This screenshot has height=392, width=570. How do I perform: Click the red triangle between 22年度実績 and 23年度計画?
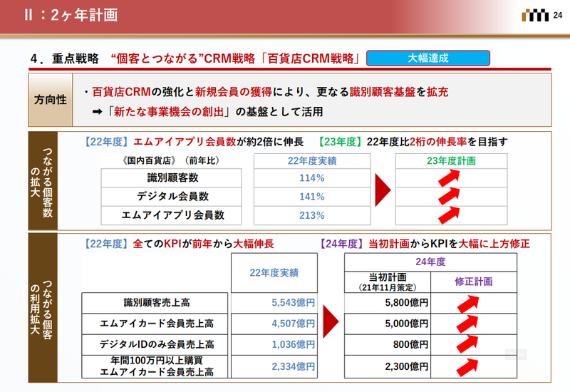pyautogui.click(x=383, y=190)
